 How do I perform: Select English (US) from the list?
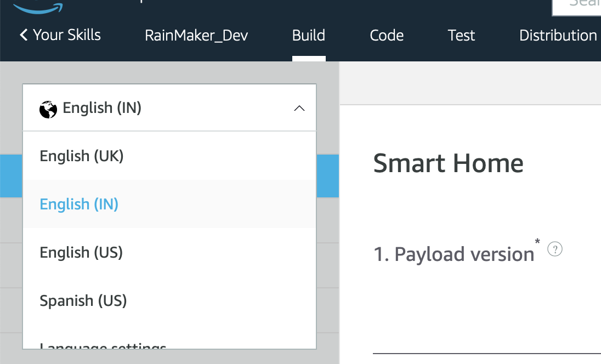169,253
